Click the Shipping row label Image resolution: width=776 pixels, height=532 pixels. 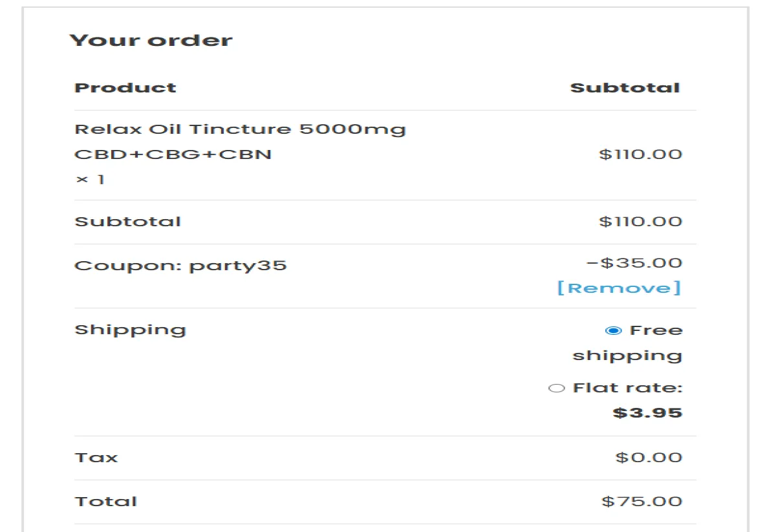pos(131,329)
